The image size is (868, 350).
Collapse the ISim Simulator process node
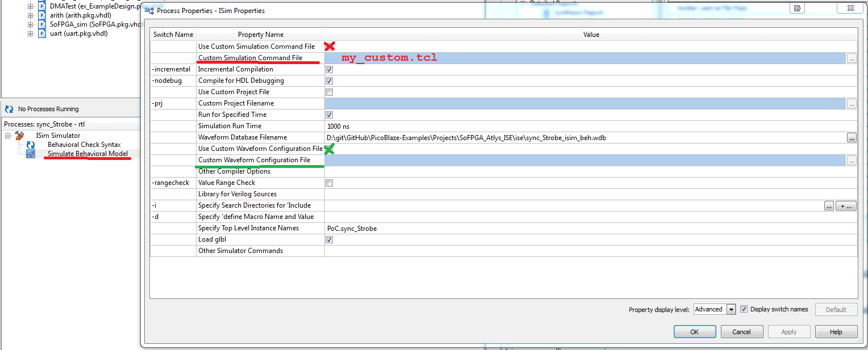click(8, 136)
